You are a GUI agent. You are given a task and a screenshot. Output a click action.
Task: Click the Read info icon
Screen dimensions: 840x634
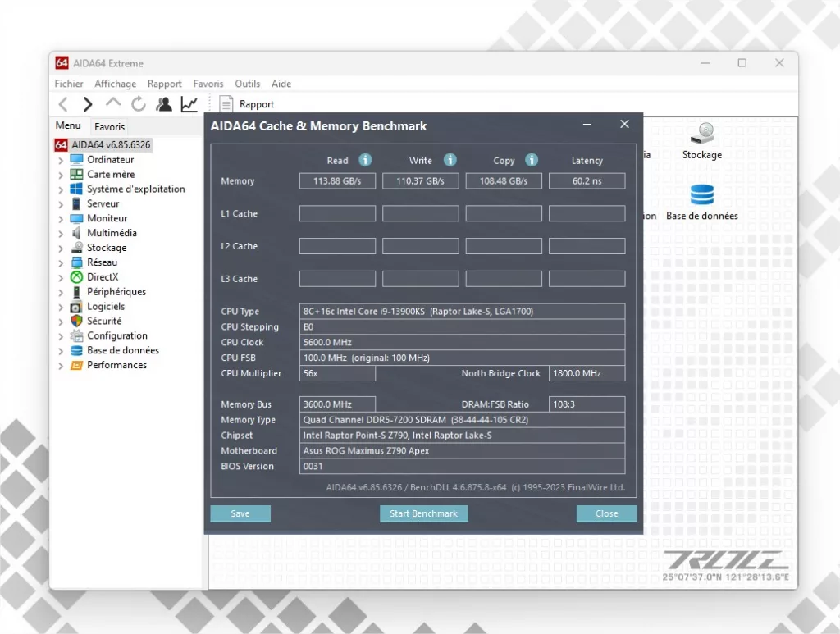coord(365,160)
